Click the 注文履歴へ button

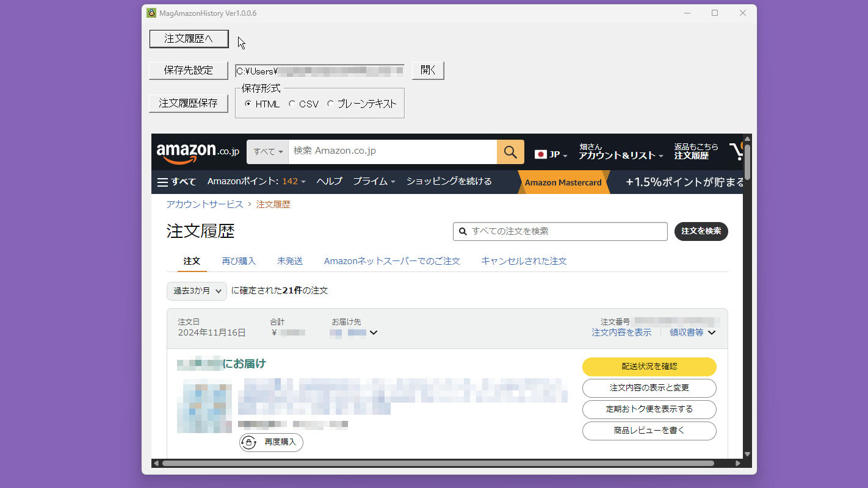point(189,39)
